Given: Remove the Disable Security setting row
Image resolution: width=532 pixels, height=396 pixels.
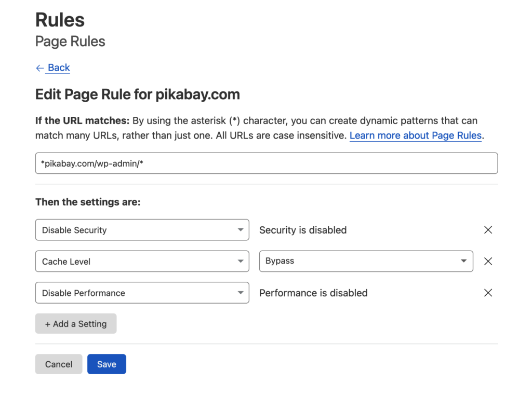Looking at the screenshot, I should tap(488, 230).
